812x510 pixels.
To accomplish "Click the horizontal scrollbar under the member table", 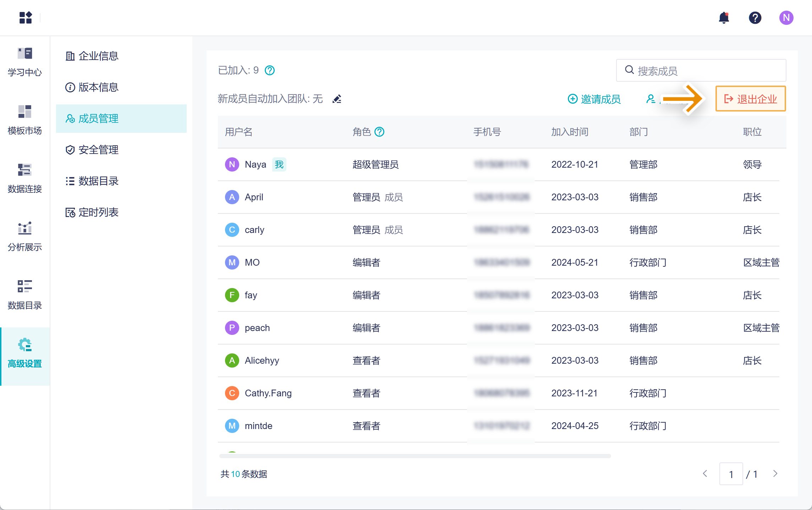I will click(415, 456).
